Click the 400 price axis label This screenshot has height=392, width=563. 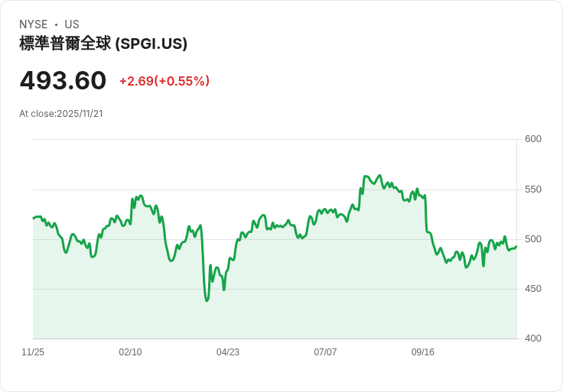533,339
